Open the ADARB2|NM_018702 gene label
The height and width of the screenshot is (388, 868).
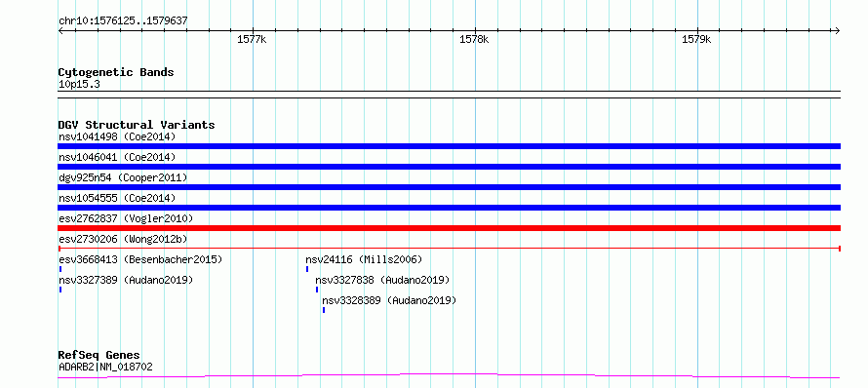click(x=105, y=367)
